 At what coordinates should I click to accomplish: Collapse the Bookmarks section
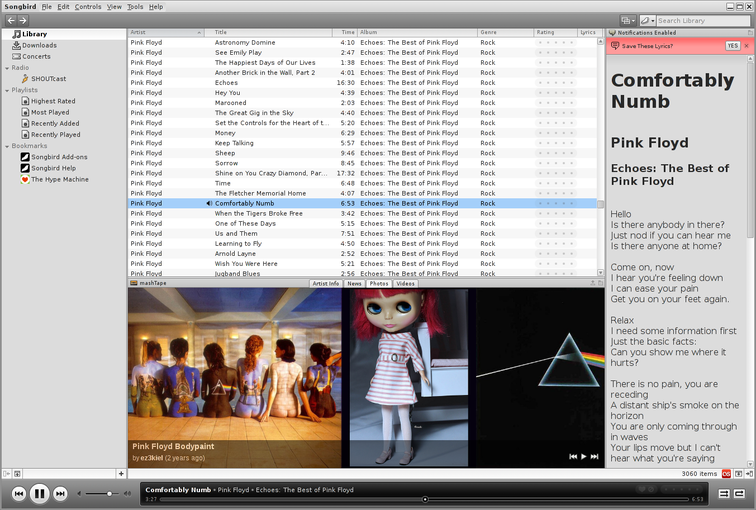point(5,146)
